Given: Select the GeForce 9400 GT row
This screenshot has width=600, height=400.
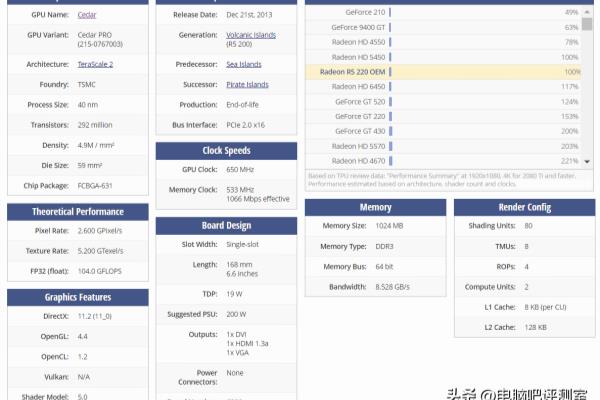Looking at the screenshot, I should (x=443, y=27).
